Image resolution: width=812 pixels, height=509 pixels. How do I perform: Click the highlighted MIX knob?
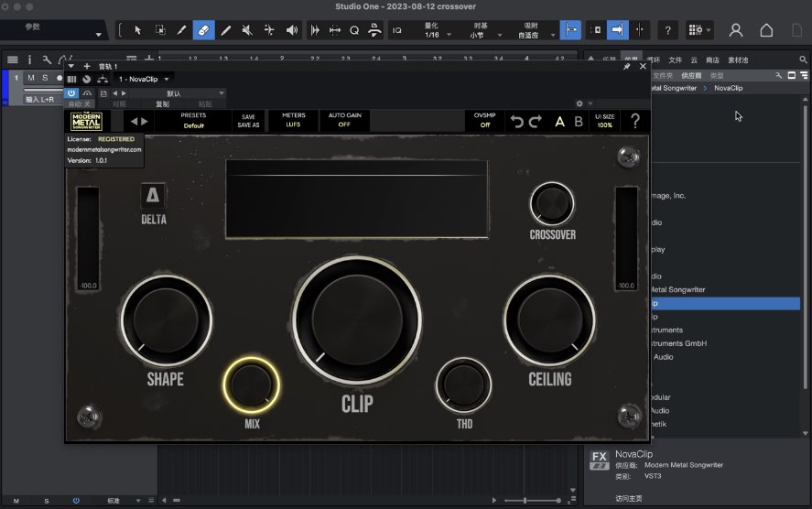[251, 384]
